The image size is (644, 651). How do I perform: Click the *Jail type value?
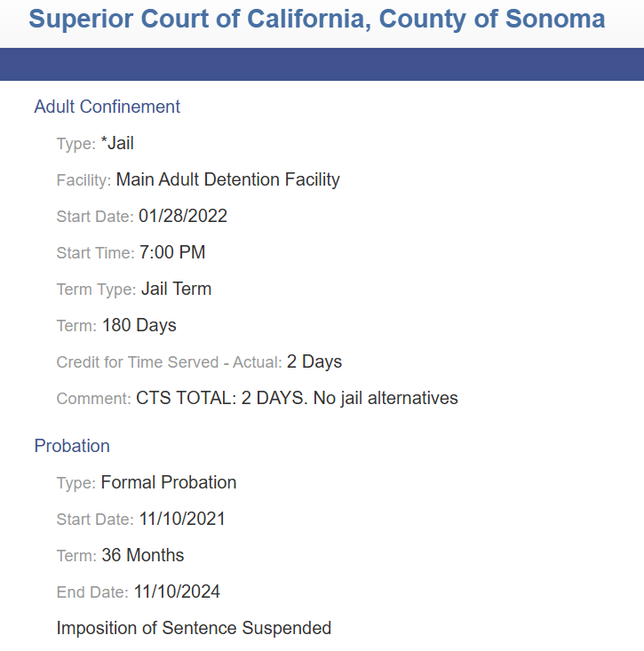pyautogui.click(x=117, y=143)
